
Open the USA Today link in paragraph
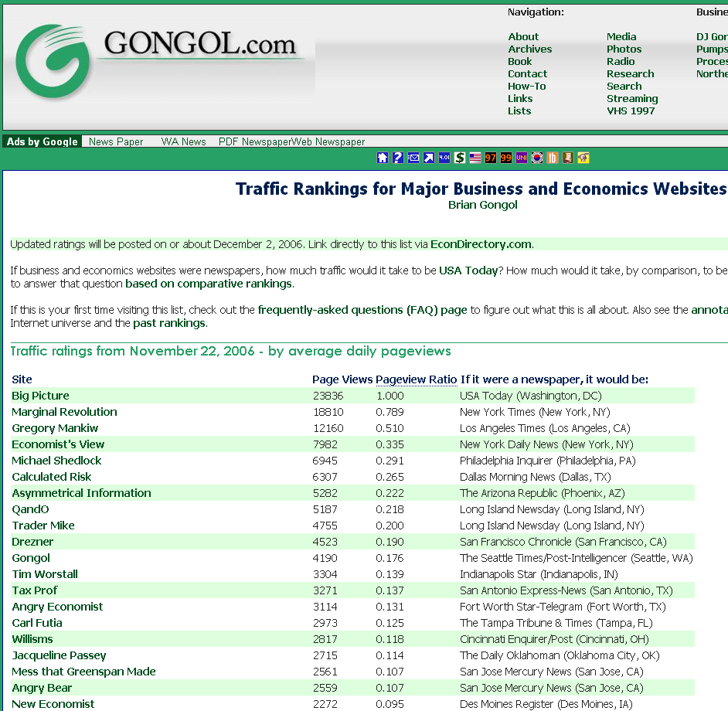468,270
